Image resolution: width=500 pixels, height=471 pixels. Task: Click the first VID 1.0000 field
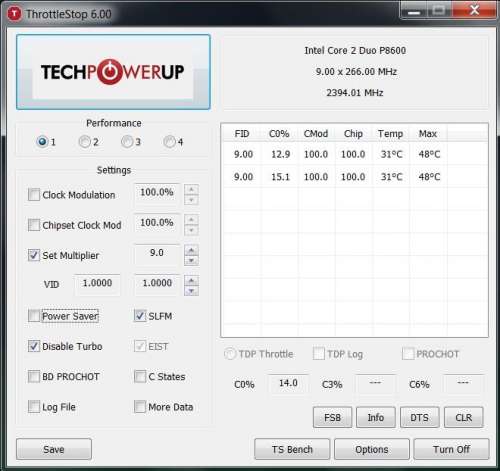click(x=97, y=284)
